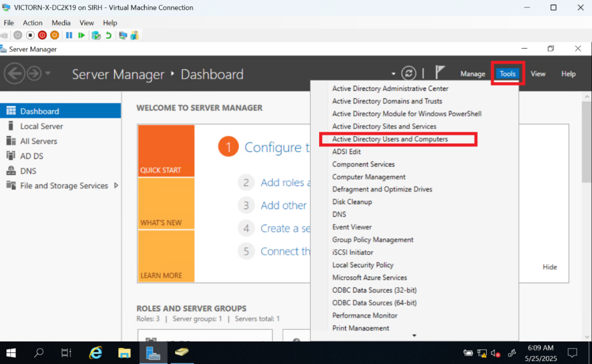
Task: Open the Manage menu
Action: pyautogui.click(x=472, y=74)
